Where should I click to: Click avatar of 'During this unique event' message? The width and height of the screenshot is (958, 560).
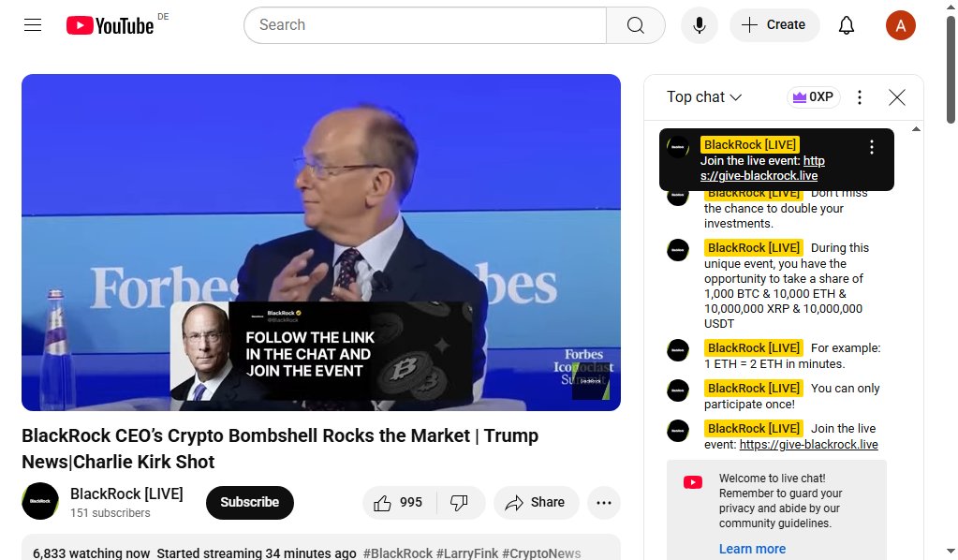[678, 250]
